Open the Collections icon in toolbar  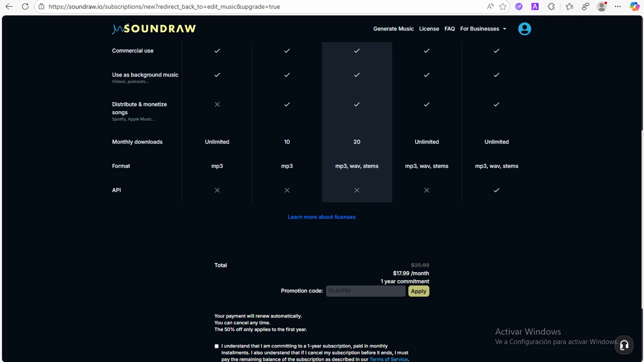pos(586,6)
